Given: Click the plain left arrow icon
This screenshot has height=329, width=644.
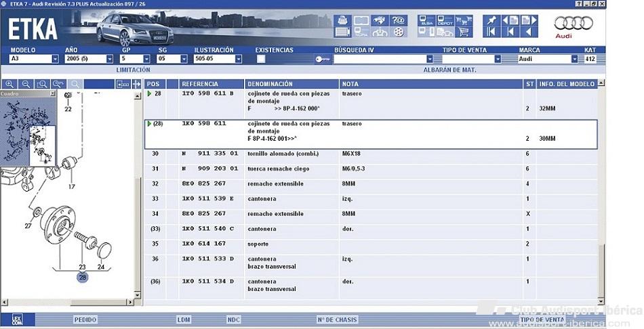Looking at the screenshot, I should (x=529, y=32).
